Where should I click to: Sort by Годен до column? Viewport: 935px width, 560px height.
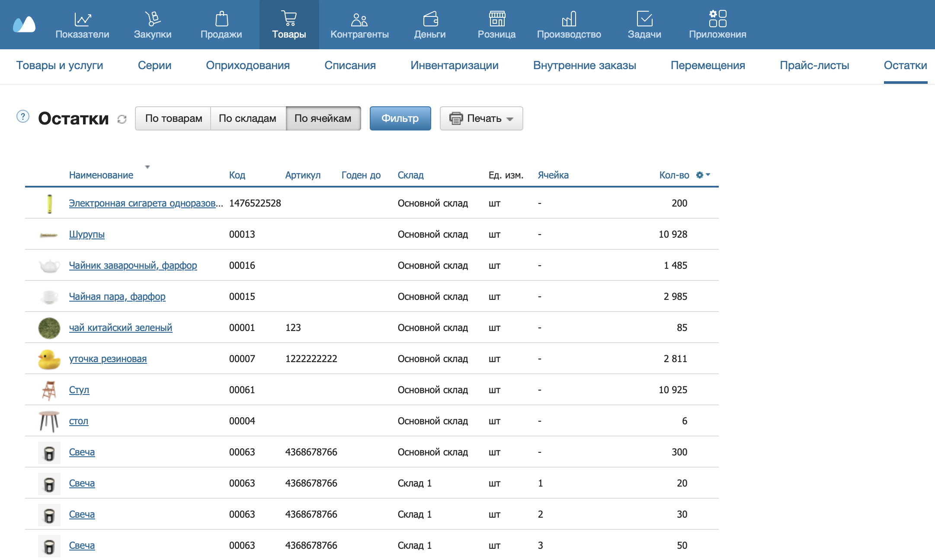[361, 175]
